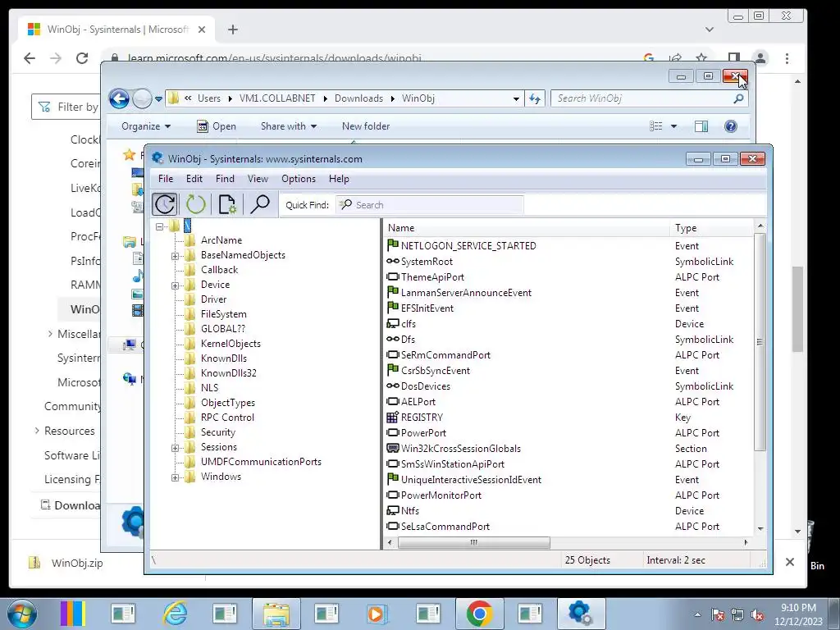Viewport: 840px width, 630px height.
Task: Click Google Chrome taskbar icon
Action: tap(479, 614)
